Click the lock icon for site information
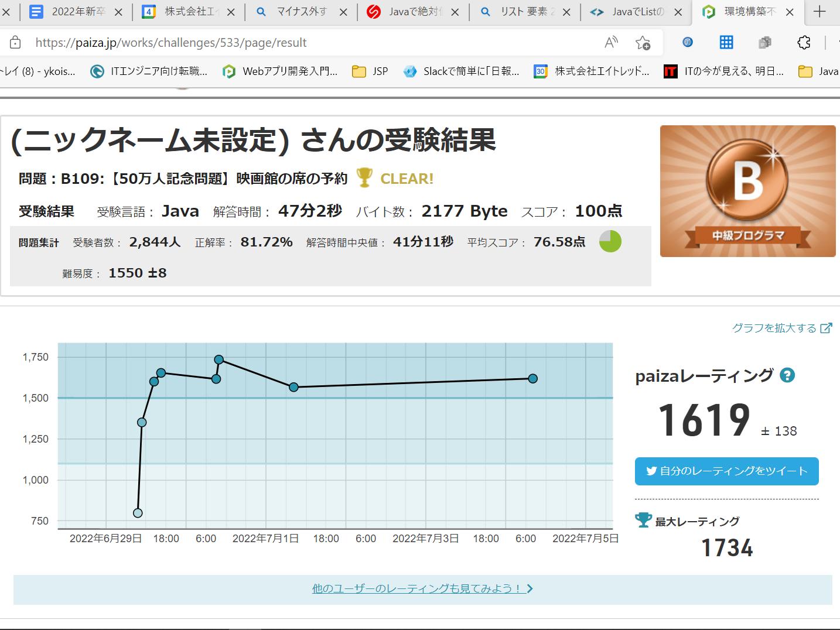 tap(16, 42)
